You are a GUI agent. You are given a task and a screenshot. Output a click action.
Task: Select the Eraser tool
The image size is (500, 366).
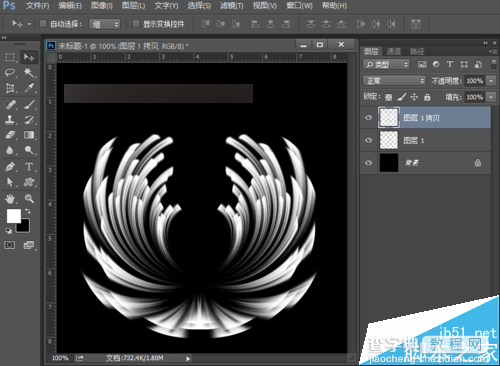pos(10,135)
